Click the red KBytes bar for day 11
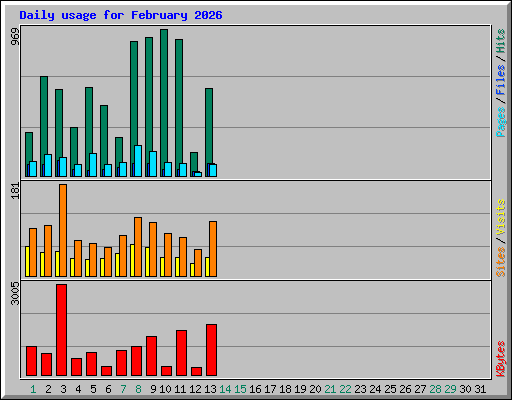The width and height of the screenshot is (512, 400). click(x=181, y=353)
